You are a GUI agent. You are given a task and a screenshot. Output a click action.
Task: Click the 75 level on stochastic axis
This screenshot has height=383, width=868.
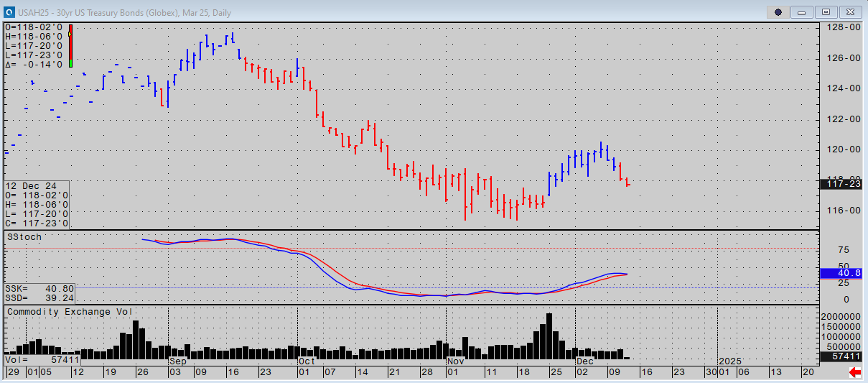844,249
